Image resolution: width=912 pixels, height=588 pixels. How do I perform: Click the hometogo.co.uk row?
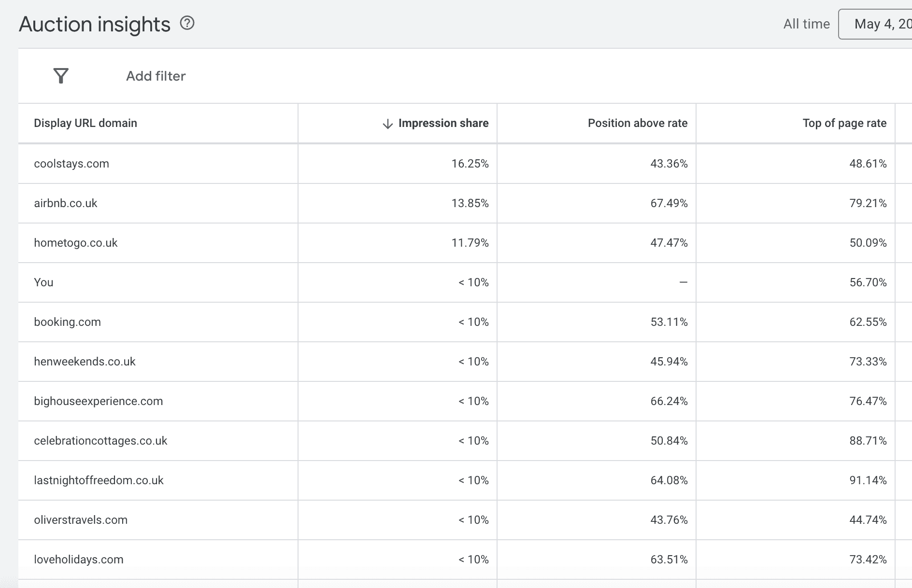coord(76,243)
